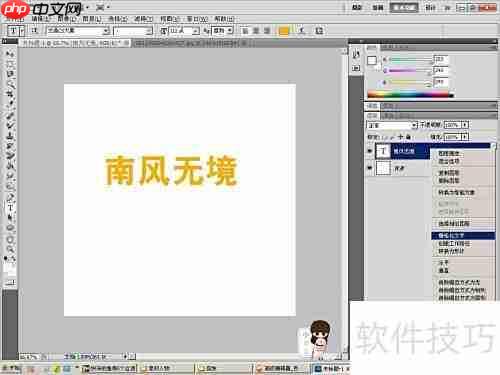Select the Crop tool
This screenshot has height=375, width=500.
click(10, 94)
